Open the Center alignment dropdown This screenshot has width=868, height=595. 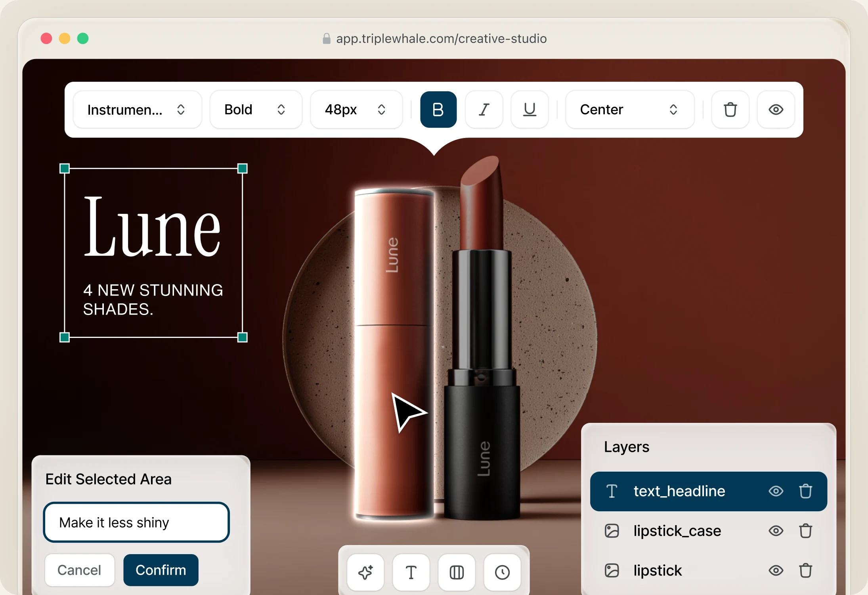pyautogui.click(x=630, y=109)
